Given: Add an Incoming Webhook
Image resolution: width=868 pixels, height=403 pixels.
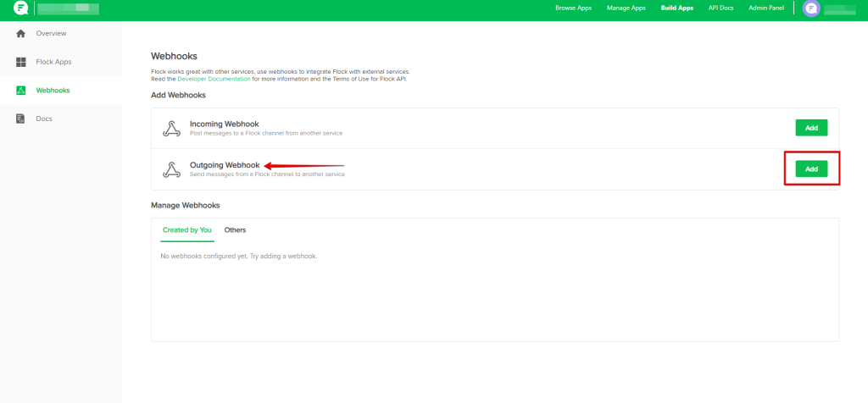Looking at the screenshot, I should [811, 128].
